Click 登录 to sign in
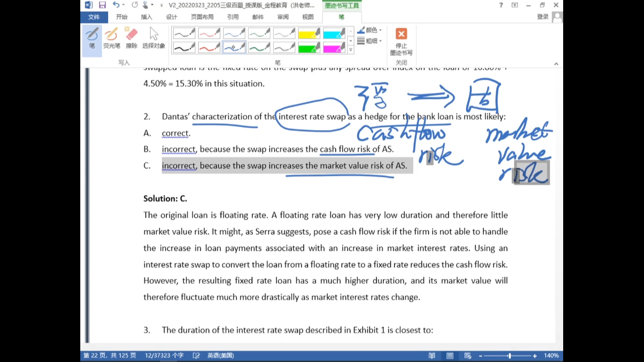This screenshot has width=644, height=362. tap(542, 17)
